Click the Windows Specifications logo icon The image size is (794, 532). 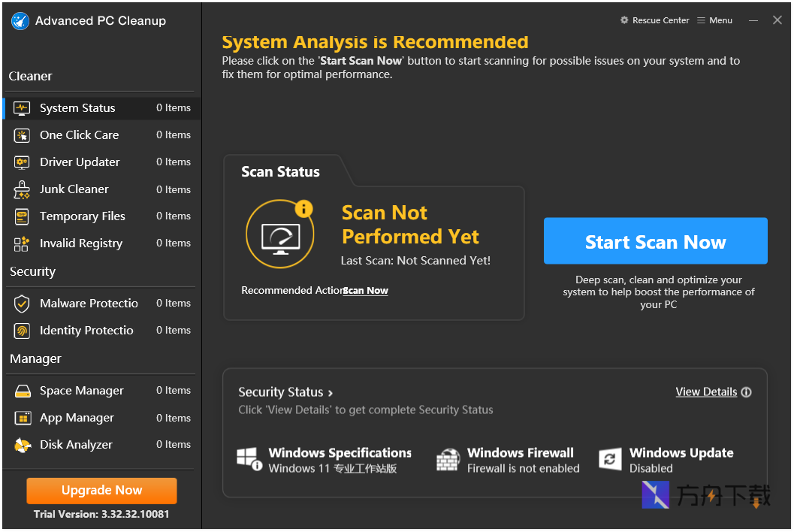249,459
